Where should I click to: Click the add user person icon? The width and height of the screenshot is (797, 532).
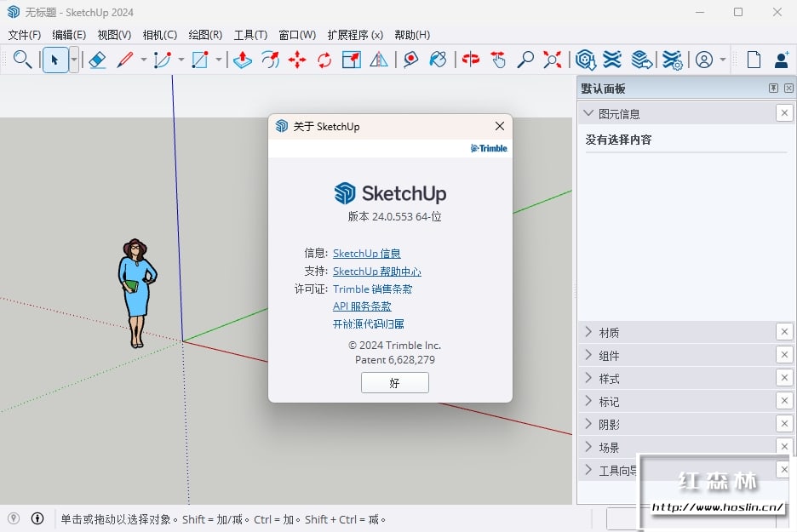[x=782, y=60]
